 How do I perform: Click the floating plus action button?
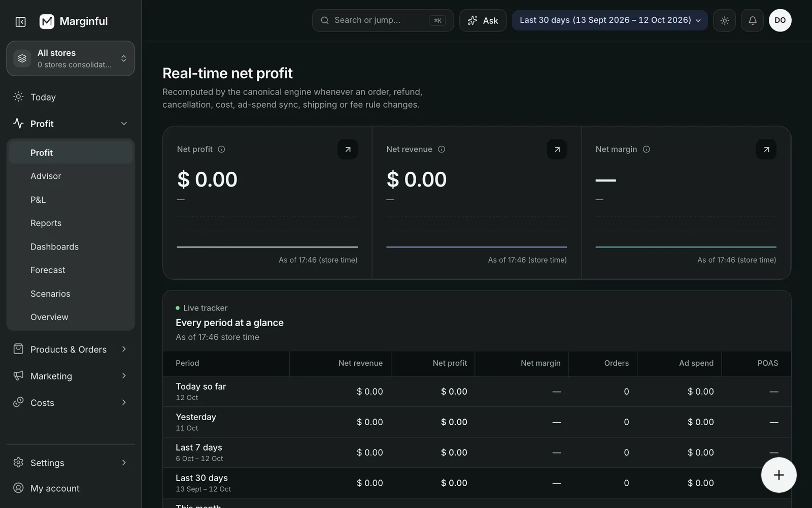779,475
